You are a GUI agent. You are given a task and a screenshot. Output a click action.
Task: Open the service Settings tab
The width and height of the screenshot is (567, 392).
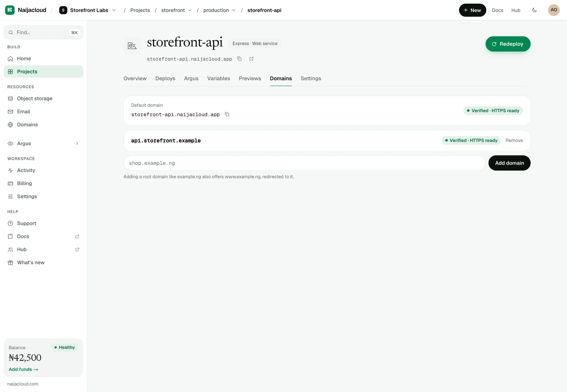[311, 78]
